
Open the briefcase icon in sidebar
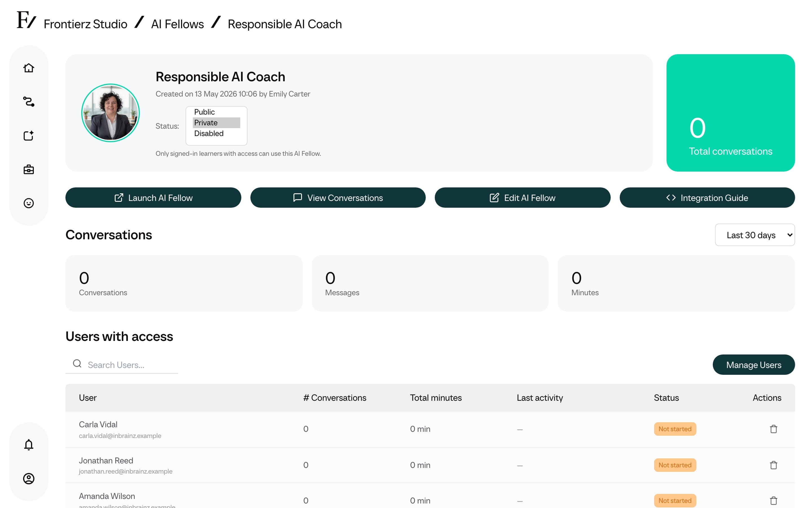(x=28, y=169)
